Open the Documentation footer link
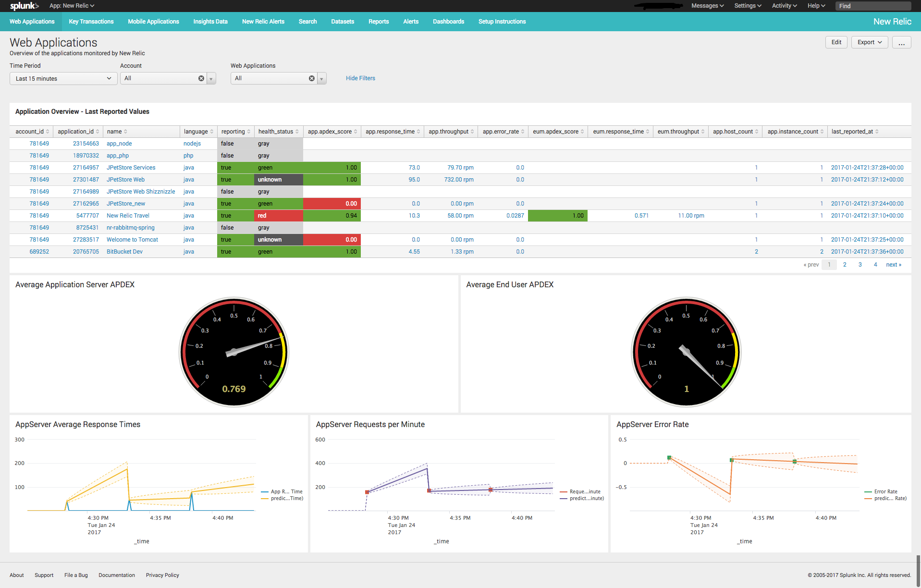The width and height of the screenshot is (921, 588). click(117, 576)
